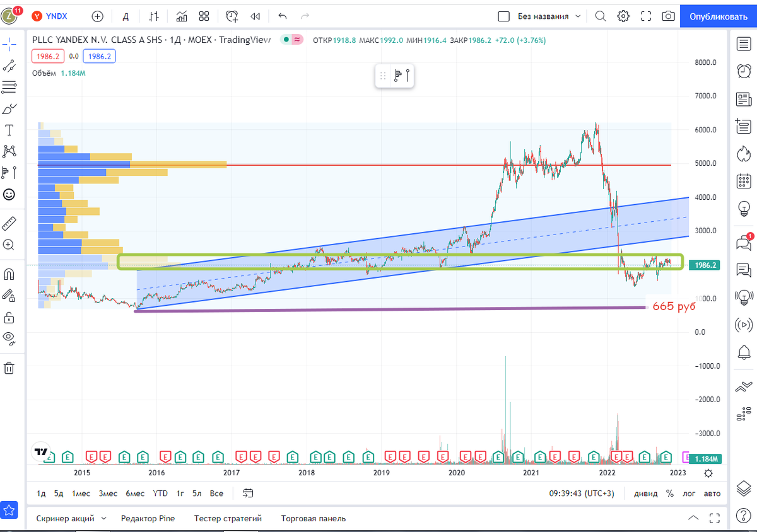Open the indicators menu
This screenshot has height=532, width=757.
(182, 16)
